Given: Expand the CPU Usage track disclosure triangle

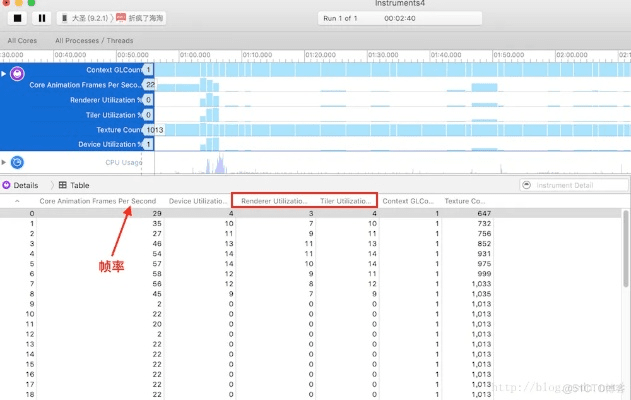Looking at the screenshot, I should [x=5, y=162].
